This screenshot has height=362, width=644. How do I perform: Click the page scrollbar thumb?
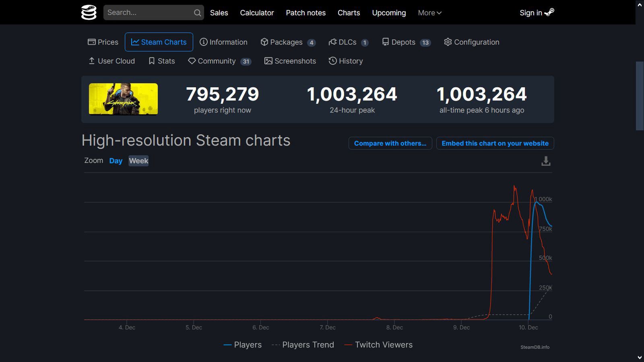coord(640,96)
